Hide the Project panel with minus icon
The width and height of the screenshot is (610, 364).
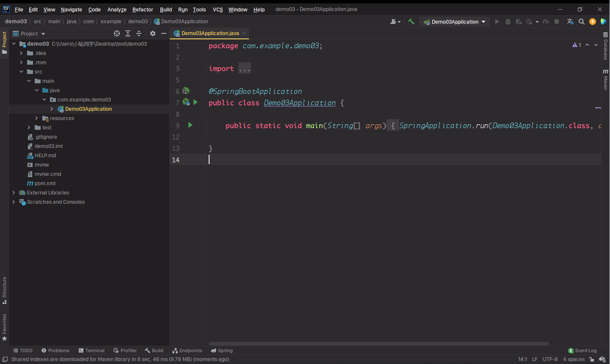coord(164,33)
